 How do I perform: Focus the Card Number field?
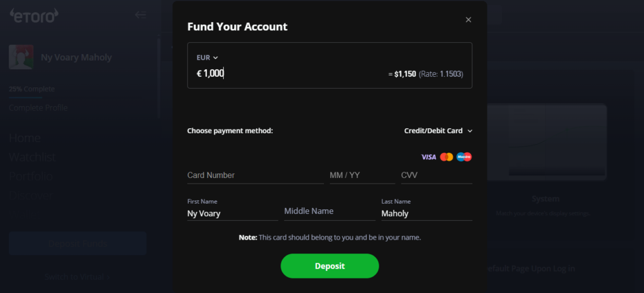tap(255, 175)
